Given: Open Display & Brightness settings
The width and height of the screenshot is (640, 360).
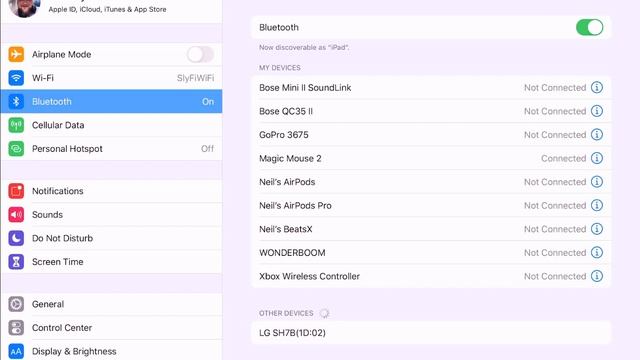Looking at the screenshot, I should pos(111,351).
